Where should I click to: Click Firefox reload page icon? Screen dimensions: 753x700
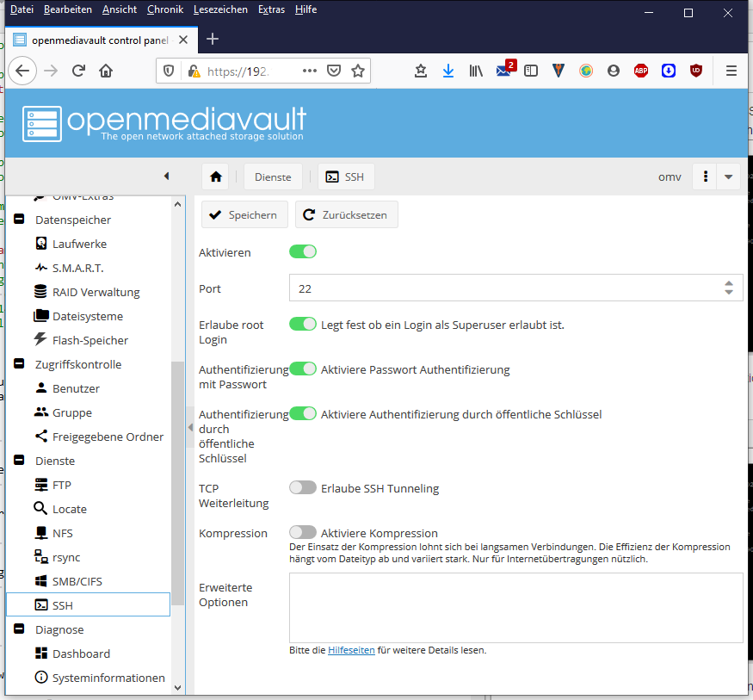tap(78, 71)
